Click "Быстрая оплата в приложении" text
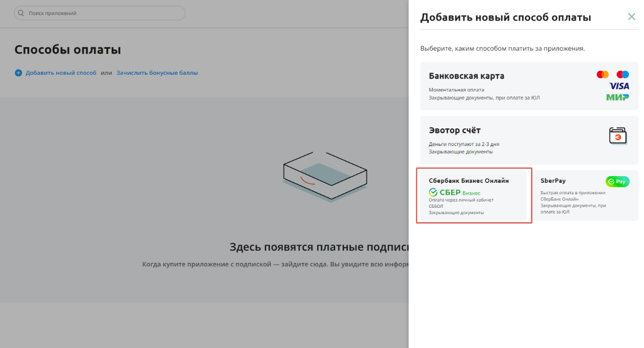This screenshot has width=644, height=348. click(573, 192)
